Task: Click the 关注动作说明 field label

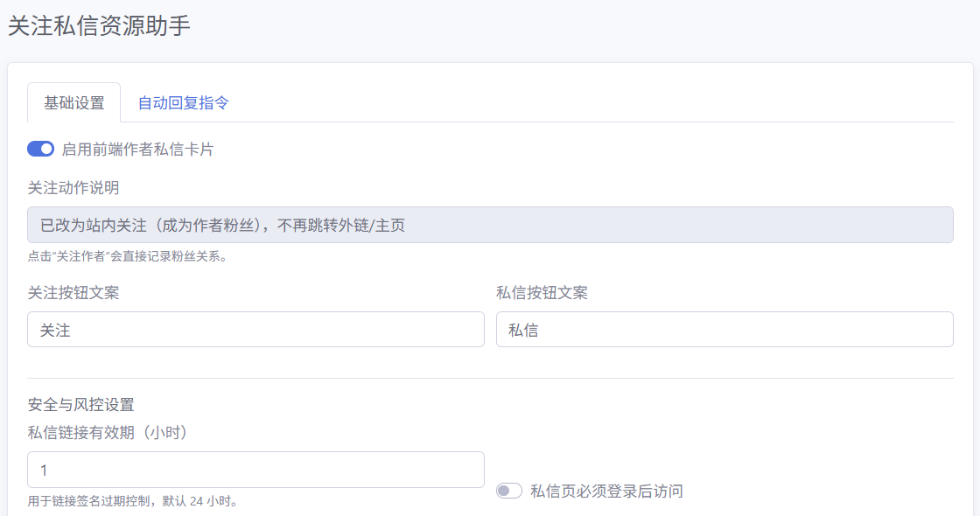Action: pos(73,187)
